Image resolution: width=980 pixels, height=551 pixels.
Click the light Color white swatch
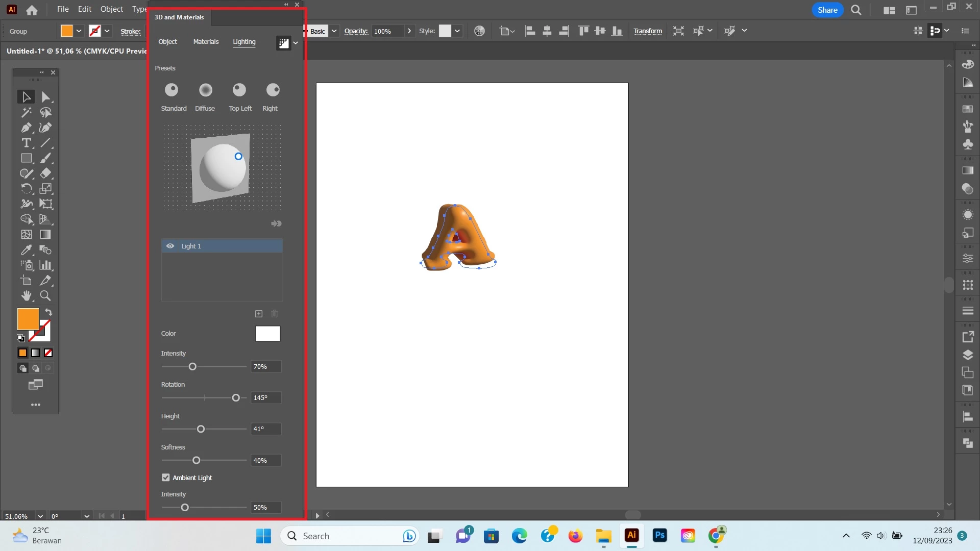pyautogui.click(x=267, y=334)
